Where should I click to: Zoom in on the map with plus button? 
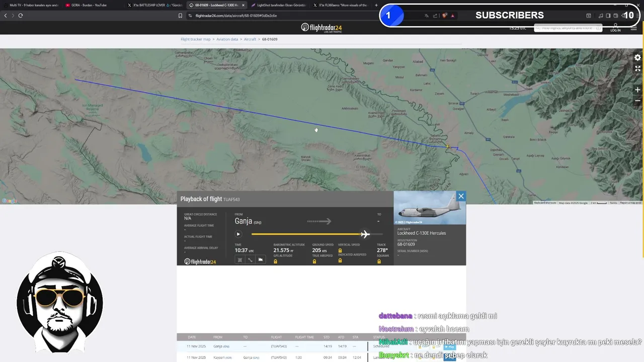pyautogui.click(x=637, y=89)
